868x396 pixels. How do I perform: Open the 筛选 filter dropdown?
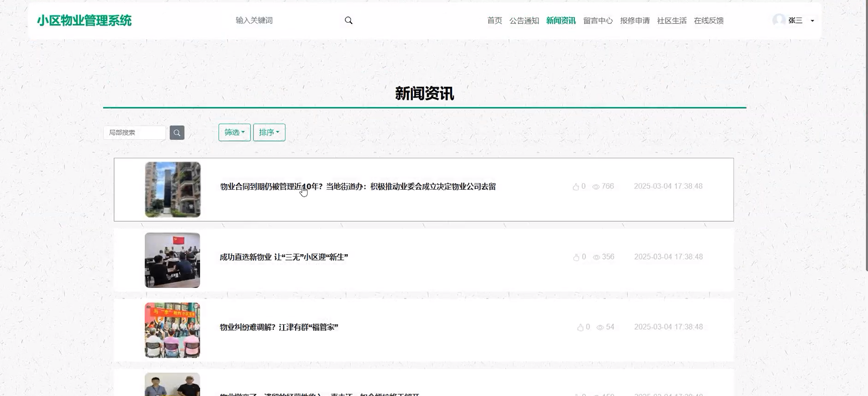coord(234,132)
